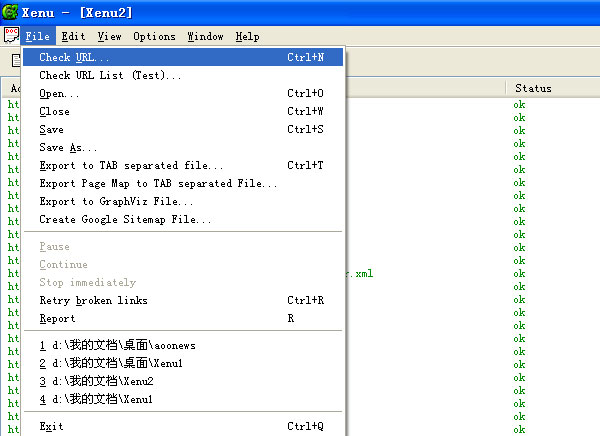This screenshot has height=436, width=600.
Task: Open the Window menu
Action: tap(205, 36)
